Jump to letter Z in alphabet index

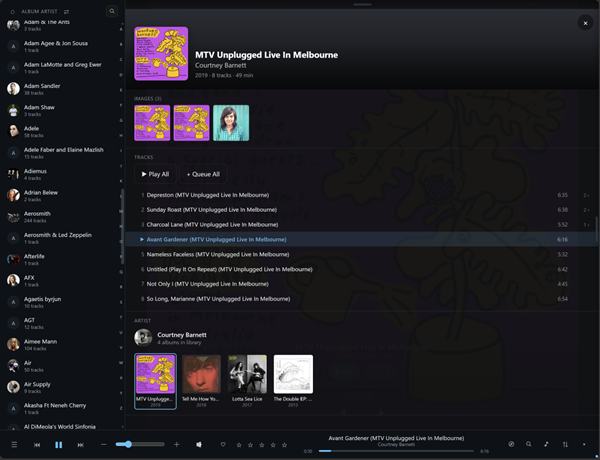[121, 408]
